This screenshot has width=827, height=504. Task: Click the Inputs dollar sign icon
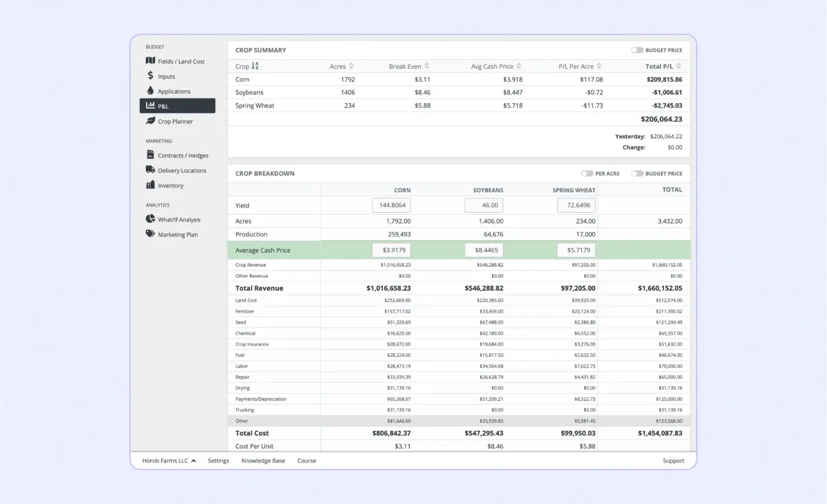[151, 76]
